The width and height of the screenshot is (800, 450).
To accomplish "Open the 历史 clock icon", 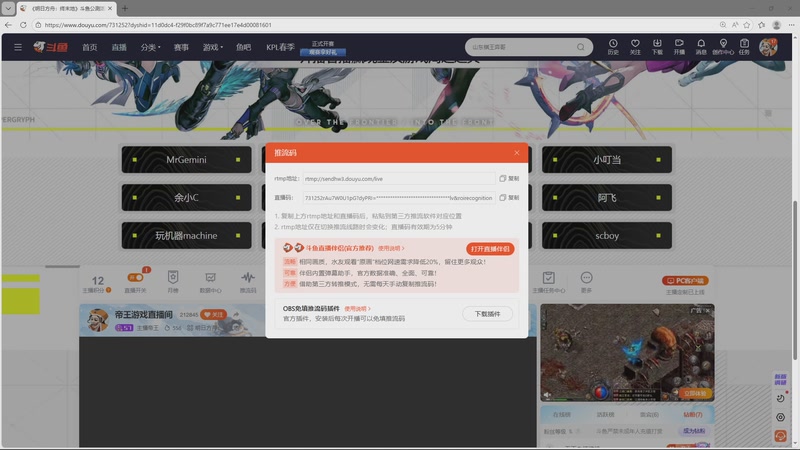I will tap(613, 46).
